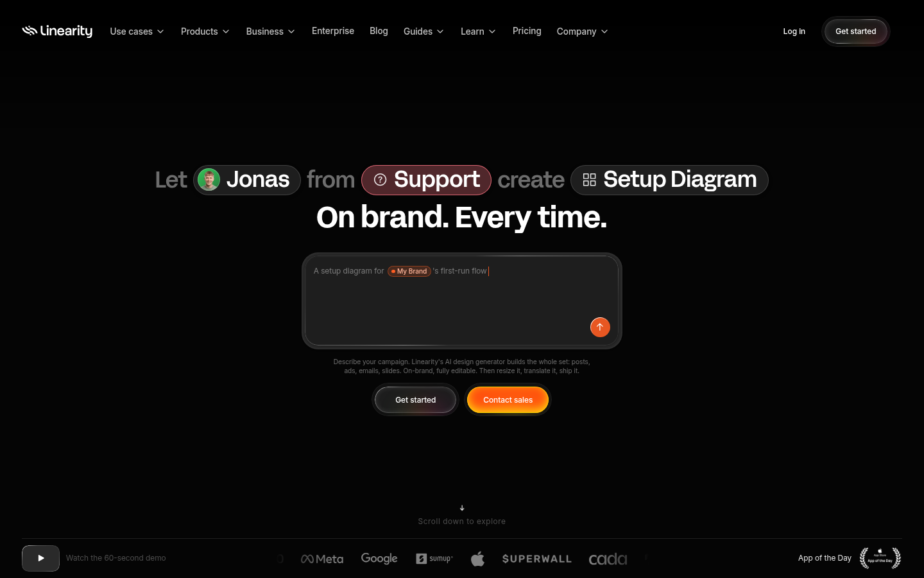Click the Support question mark icon

380,180
